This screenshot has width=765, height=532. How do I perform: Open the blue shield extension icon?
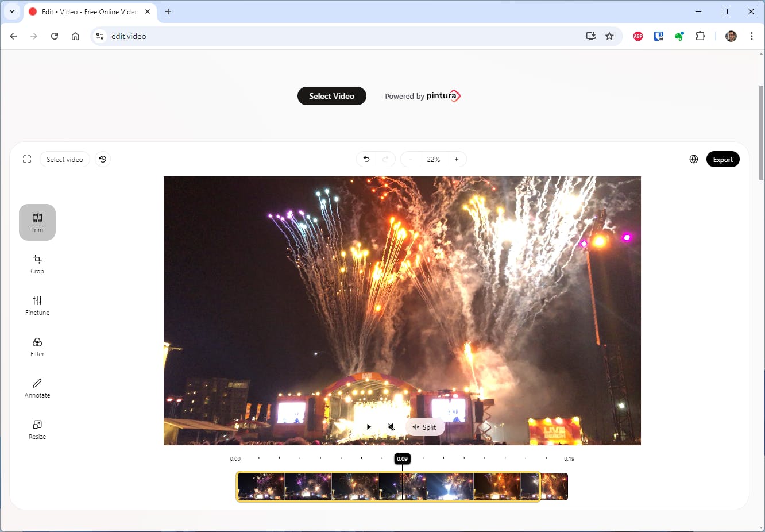click(659, 36)
